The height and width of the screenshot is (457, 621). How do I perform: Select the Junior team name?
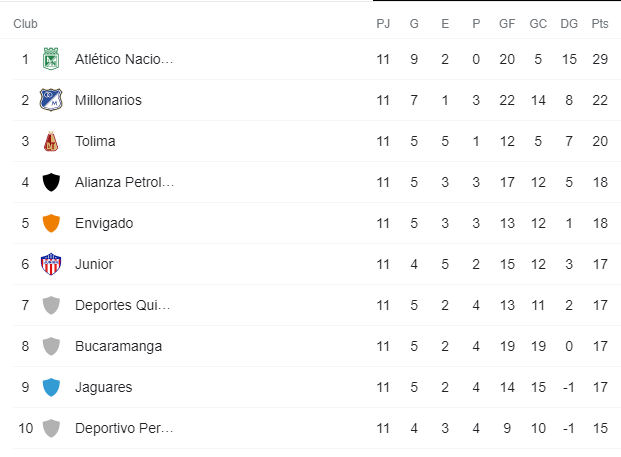point(94,264)
